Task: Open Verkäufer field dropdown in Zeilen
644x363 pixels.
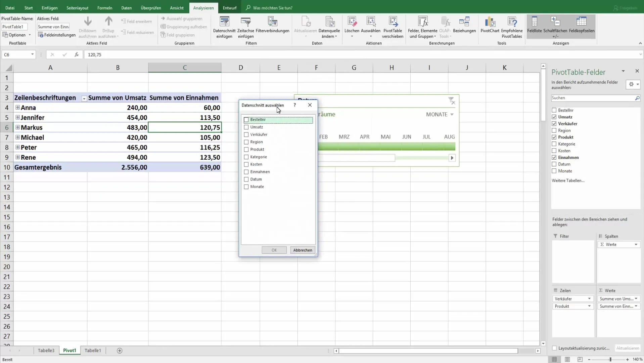Action: pyautogui.click(x=589, y=298)
